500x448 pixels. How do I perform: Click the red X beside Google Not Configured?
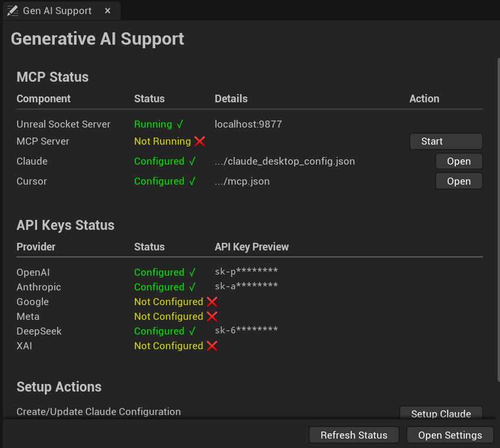click(212, 302)
